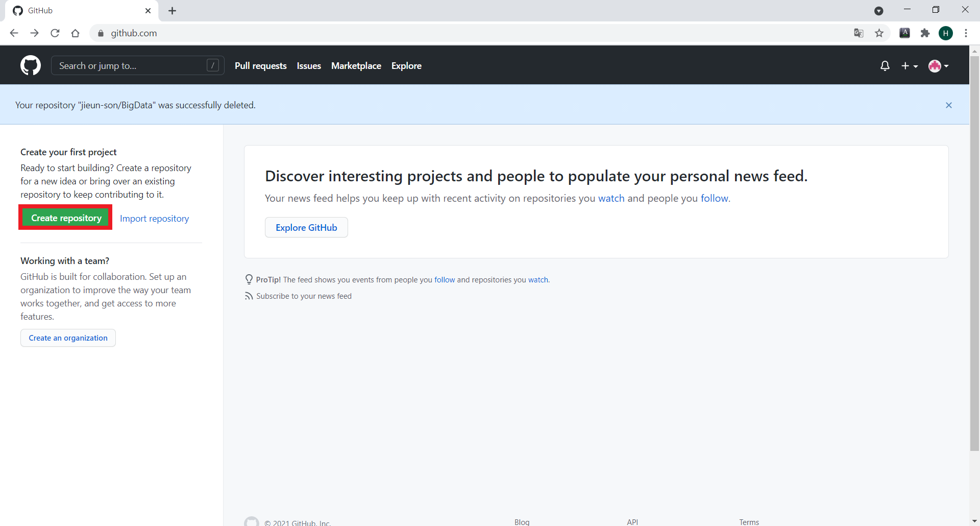Viewport: 980px width, 526px height.
Task: Click the 'Working with a team?' heading
Action: tap(65, 261)
